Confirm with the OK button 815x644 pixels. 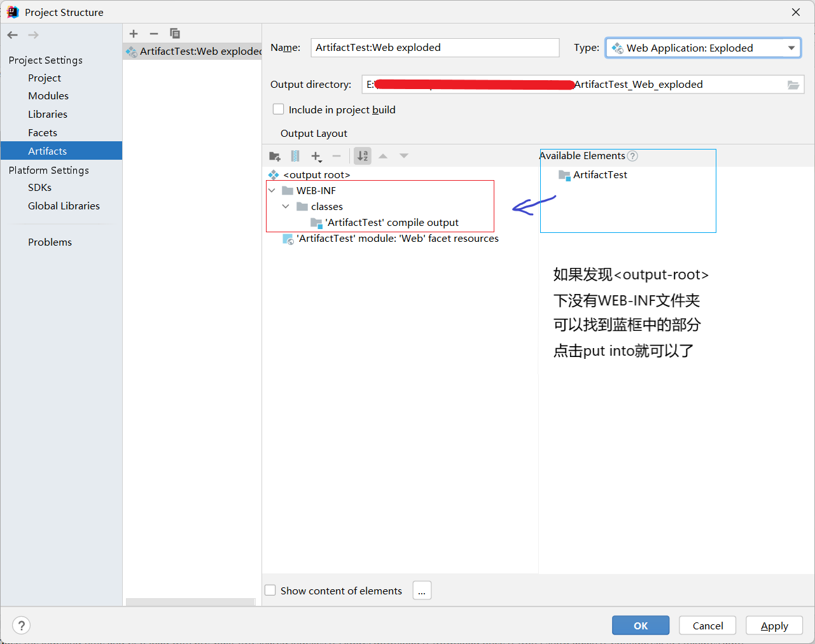pos(641,626)
